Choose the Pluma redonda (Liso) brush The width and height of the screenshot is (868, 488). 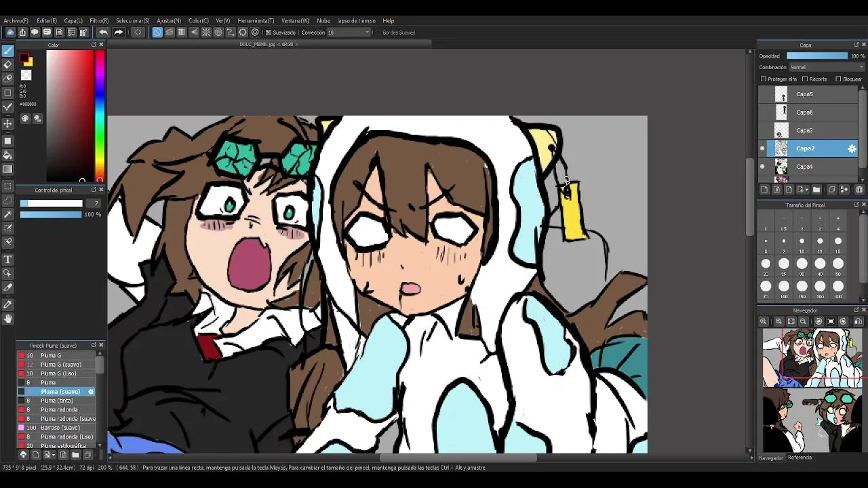56,436
